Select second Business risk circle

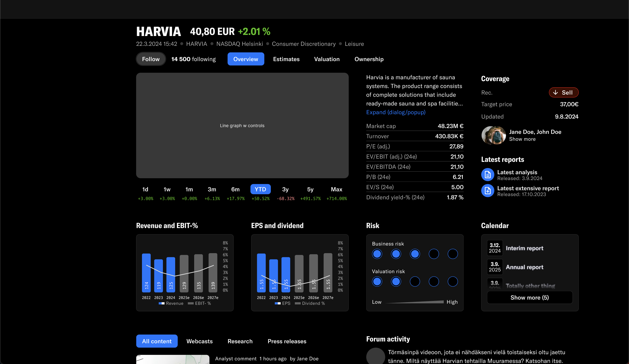[396, 254]
